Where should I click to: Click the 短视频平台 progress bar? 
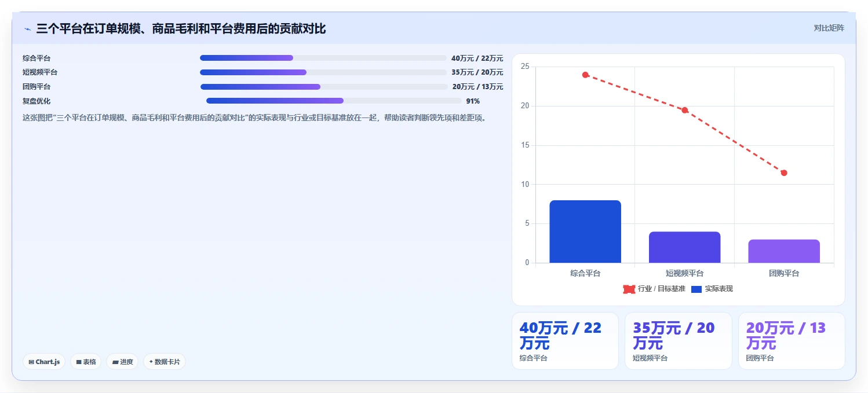[x=323, y=72]
